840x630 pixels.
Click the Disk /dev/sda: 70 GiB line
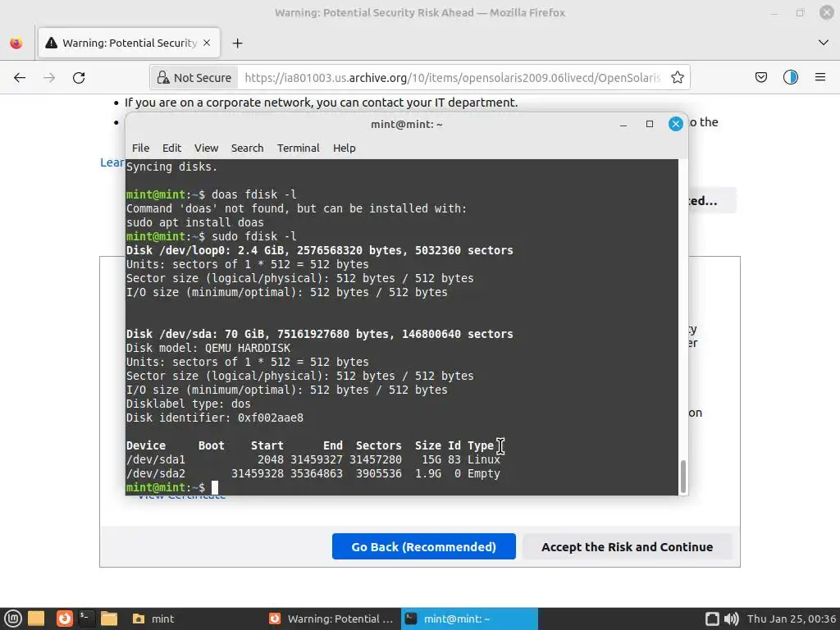pyautogui.click(x=320, y=335)
